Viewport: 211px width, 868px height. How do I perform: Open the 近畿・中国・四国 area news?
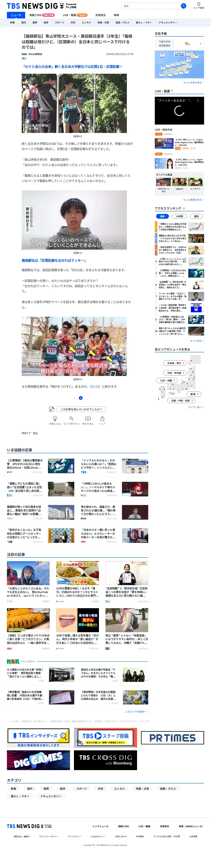point(182,400)
